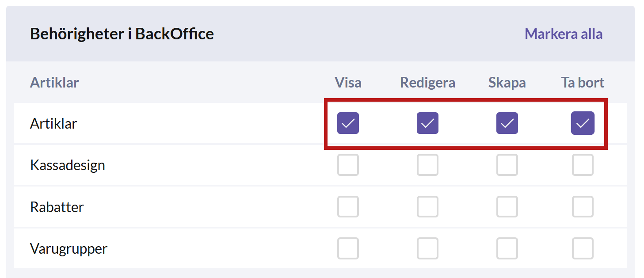
Task: Tick Skapa box for Varugrupper
Action: 507,248
